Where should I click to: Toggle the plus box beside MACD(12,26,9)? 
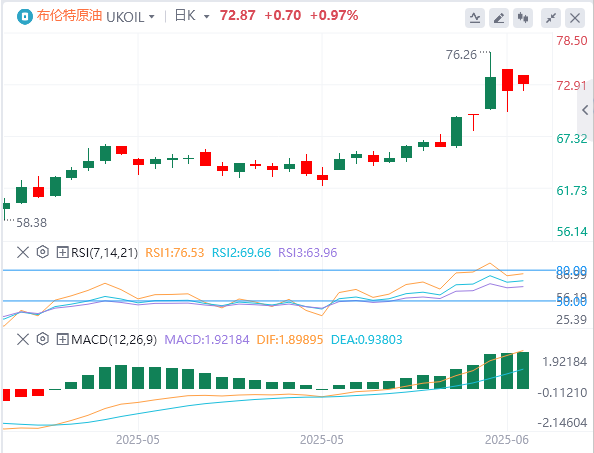(62, 339)
